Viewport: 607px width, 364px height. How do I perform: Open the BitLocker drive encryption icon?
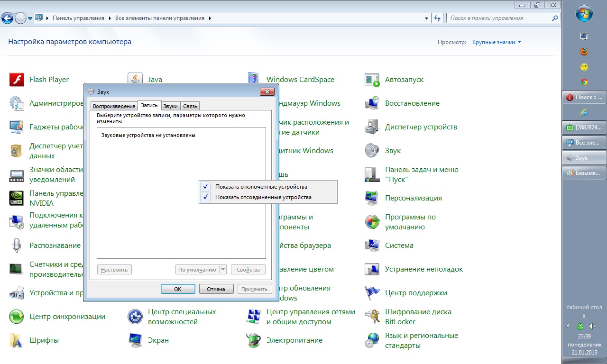(372, 317)
